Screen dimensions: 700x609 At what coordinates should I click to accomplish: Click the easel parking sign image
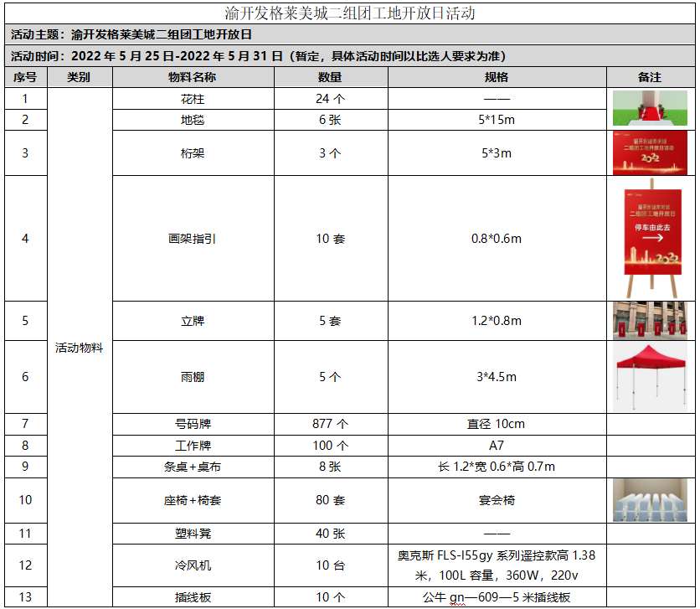649,238
